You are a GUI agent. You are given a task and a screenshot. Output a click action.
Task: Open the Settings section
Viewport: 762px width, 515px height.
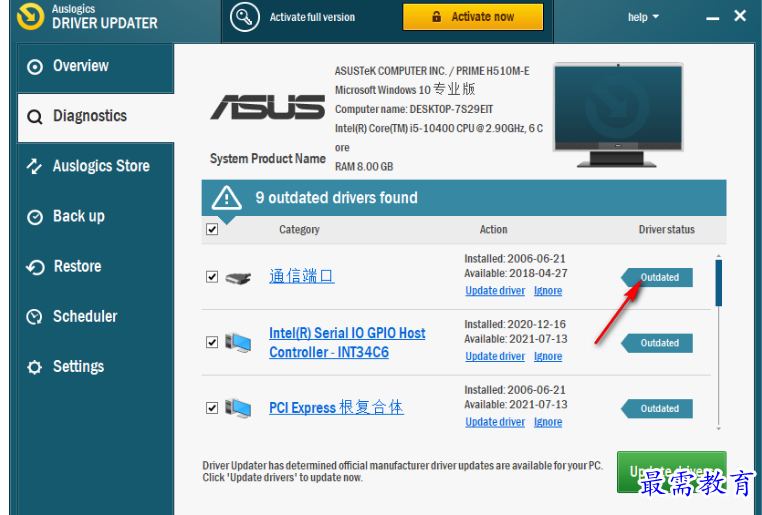coord(96,367)
